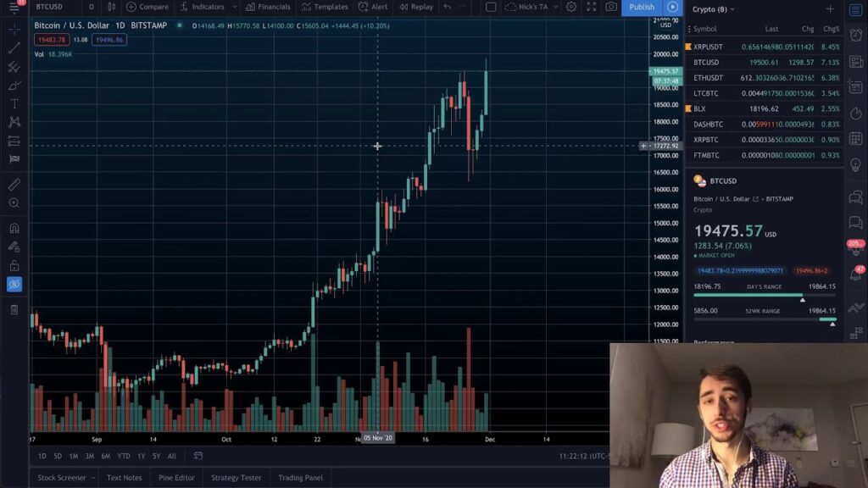Click the blue Publish button
The height and width of the screenshot is (488, 868).
[642, 7]
